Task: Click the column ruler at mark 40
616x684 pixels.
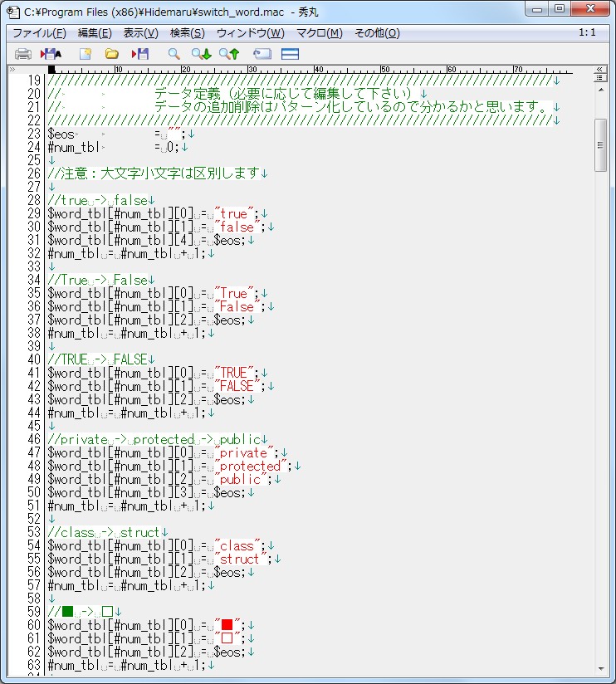Action: [319, 70]
